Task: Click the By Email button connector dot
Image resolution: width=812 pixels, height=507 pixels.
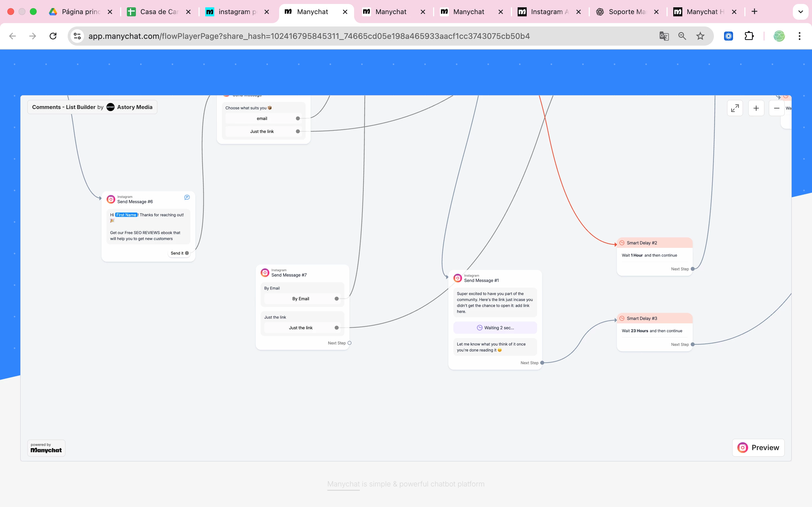Action: point(337,299)
